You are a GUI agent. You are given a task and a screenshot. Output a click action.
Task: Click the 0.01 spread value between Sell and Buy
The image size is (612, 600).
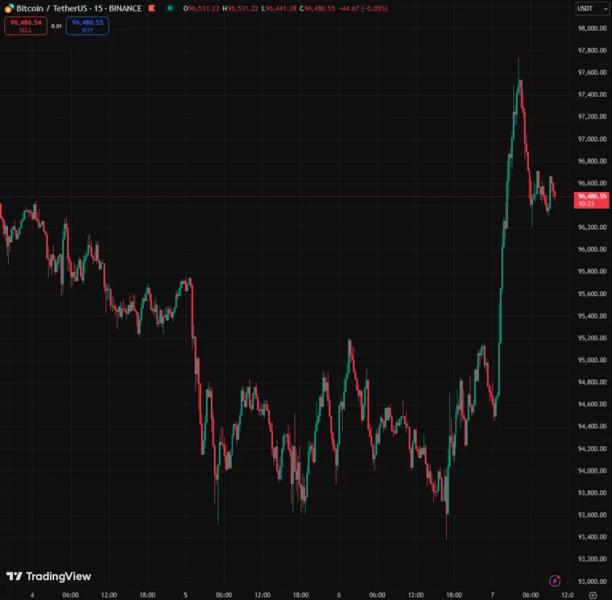pos(56,26)
